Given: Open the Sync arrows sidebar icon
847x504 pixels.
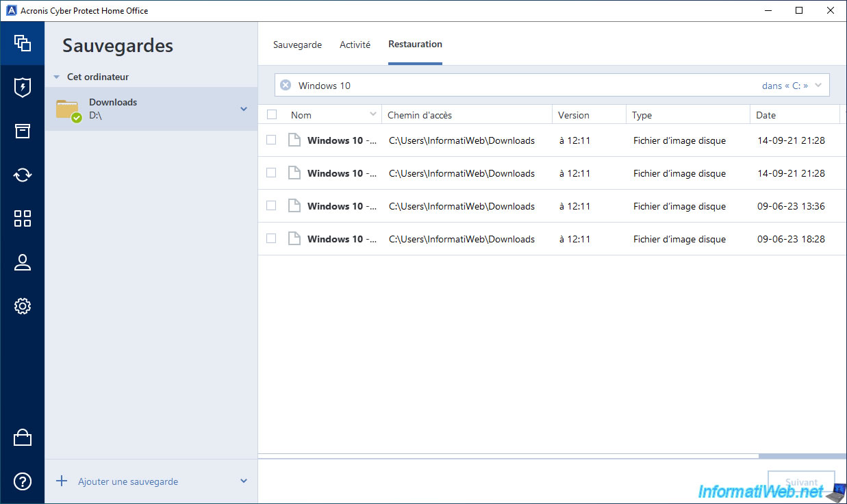Looking at the screenshot, I should 23,175.
